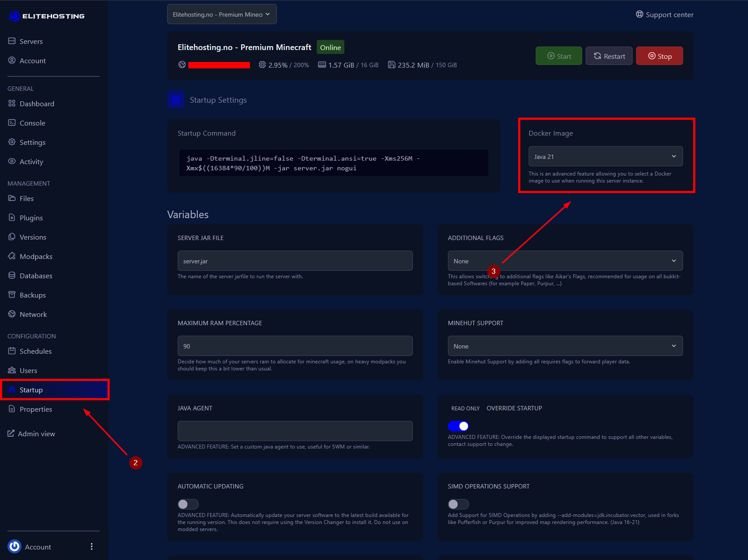The height and width of the screenshot is (560, 748).
Task: Open Admin view link
Action: click(x=31, y=434)
